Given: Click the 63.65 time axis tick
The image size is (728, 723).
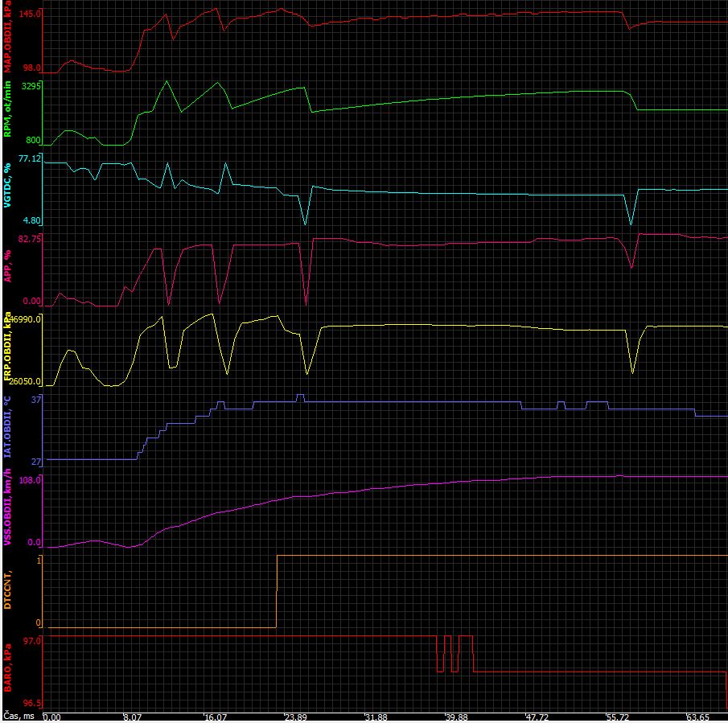Looking at the screenshot, I should pyautogui.click(x=697, y=717).
